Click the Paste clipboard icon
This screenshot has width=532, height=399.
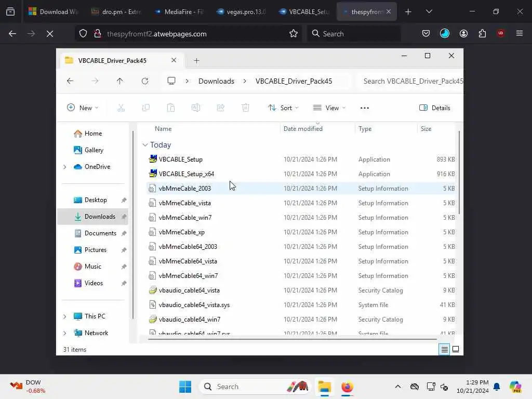point(170,108)
